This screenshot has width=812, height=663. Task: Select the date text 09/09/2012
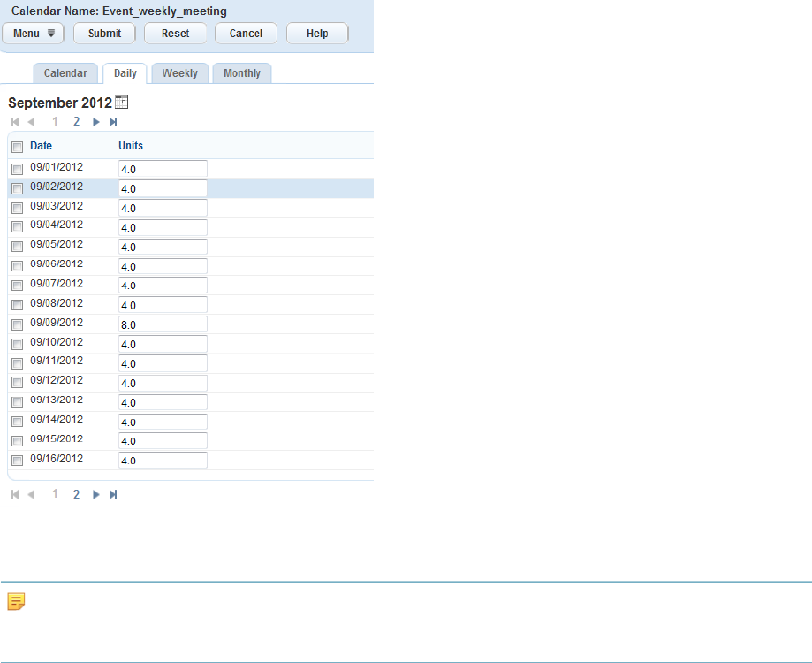(57, 322)
